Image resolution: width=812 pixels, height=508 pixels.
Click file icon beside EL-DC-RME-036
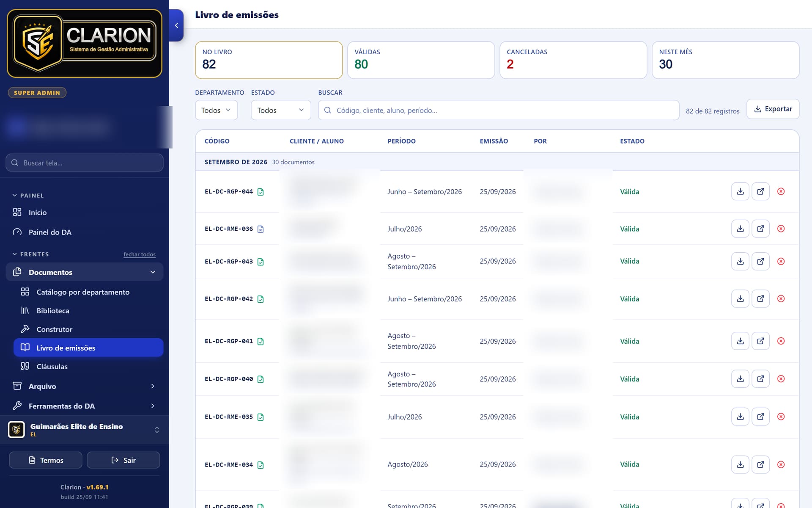[261, 229]
